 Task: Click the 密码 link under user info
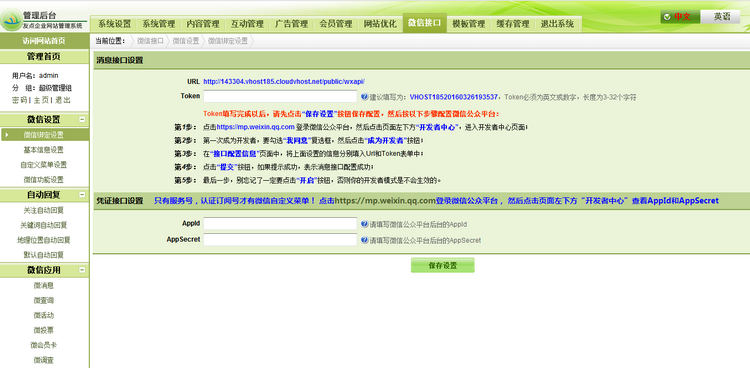point(19,100)
